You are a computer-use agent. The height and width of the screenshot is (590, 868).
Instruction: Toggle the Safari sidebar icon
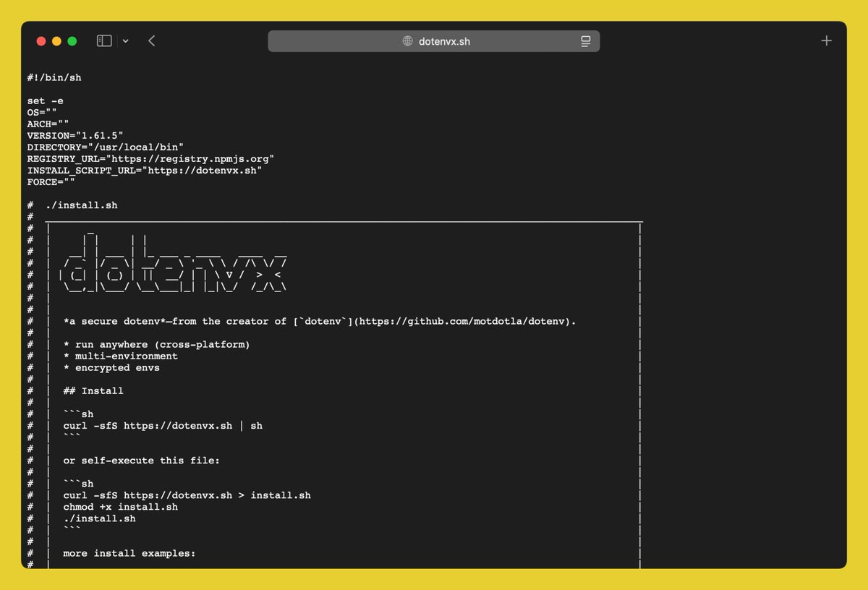[104, 41]
